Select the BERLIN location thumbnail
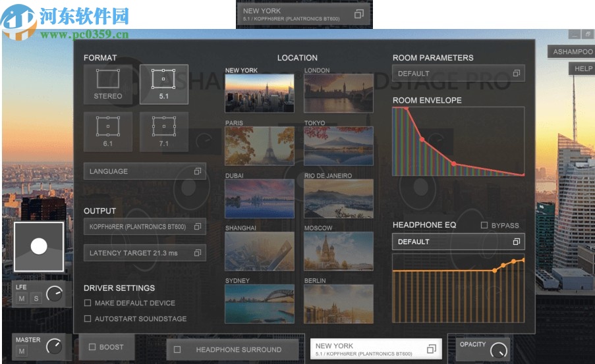595x364 pixels. tap(339, 304)
